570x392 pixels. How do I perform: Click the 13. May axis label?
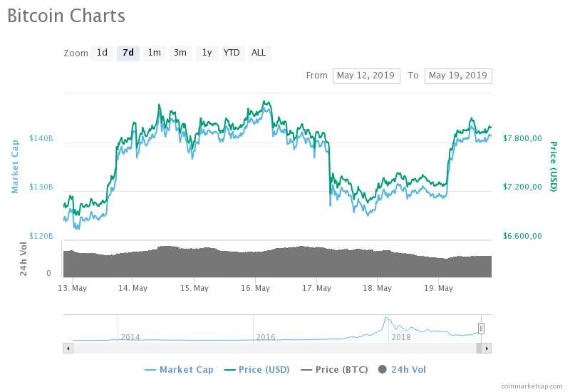pos(73,289)
